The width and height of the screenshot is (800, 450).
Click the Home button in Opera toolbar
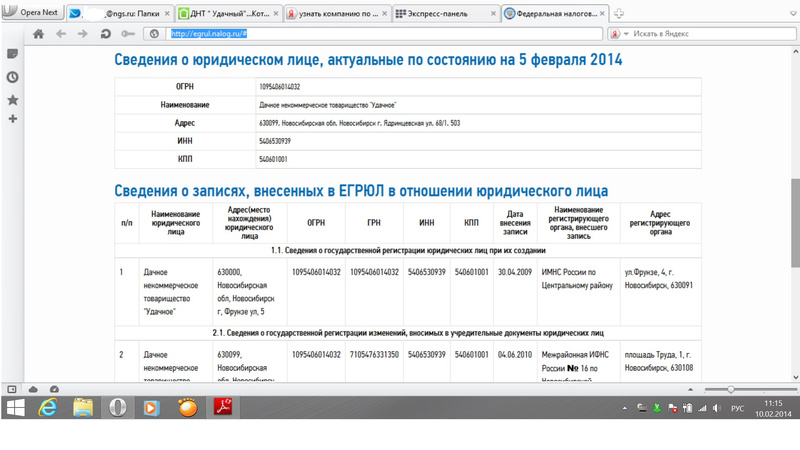click(x=38, y=33)
